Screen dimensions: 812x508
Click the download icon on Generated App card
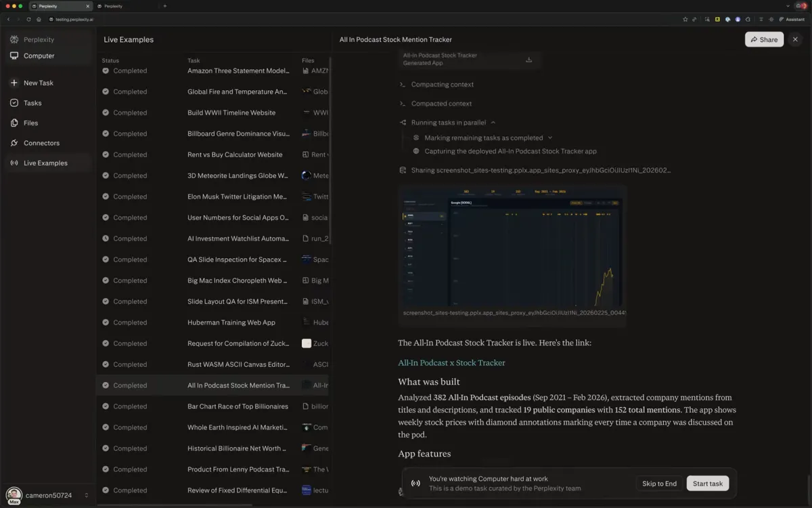(x=528, y=60)
